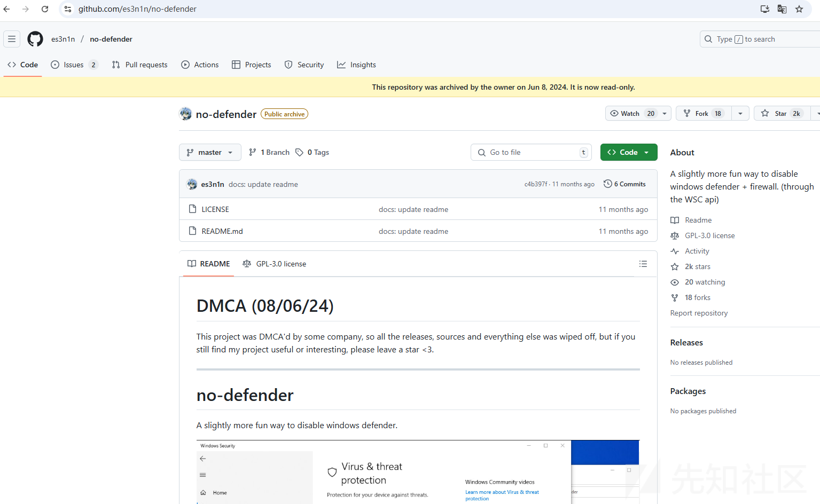The width and height of the screenshot is (820, 504).
Task: Open the site information icon in the address bar
Action: click(x=68, y=9)
